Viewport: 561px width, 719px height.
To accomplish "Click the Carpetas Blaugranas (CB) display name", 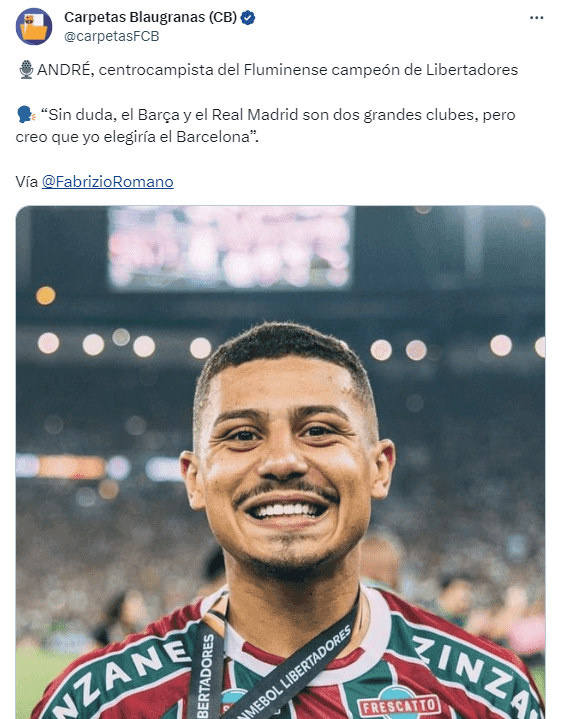I will [x=150, y=17].
